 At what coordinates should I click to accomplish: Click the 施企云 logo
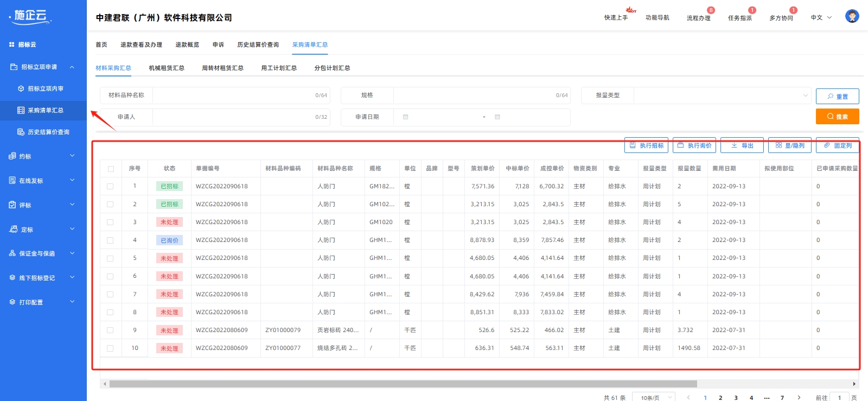point(30,16)
